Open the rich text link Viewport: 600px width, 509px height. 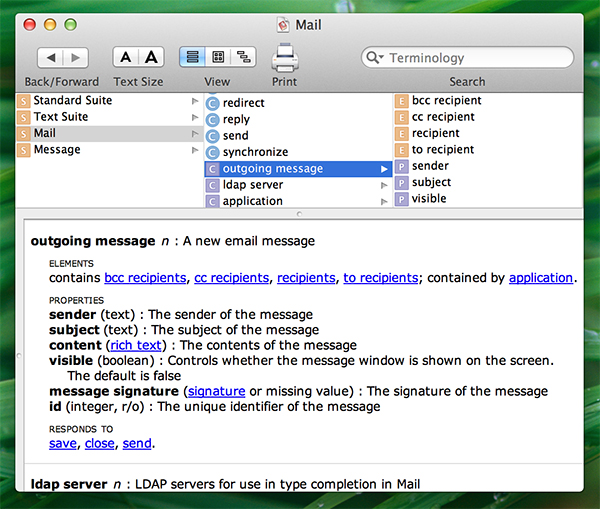(x=136, y=345)
